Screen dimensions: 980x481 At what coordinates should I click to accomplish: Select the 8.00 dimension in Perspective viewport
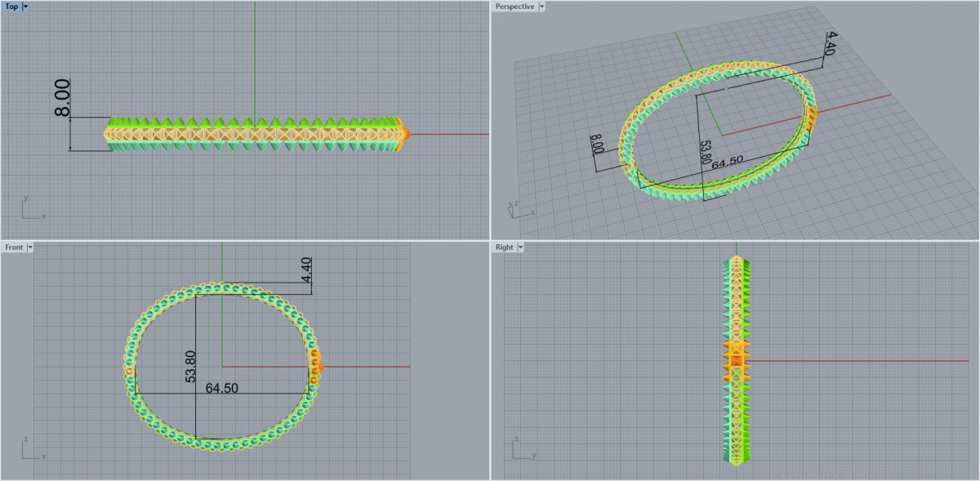[596, 145]
